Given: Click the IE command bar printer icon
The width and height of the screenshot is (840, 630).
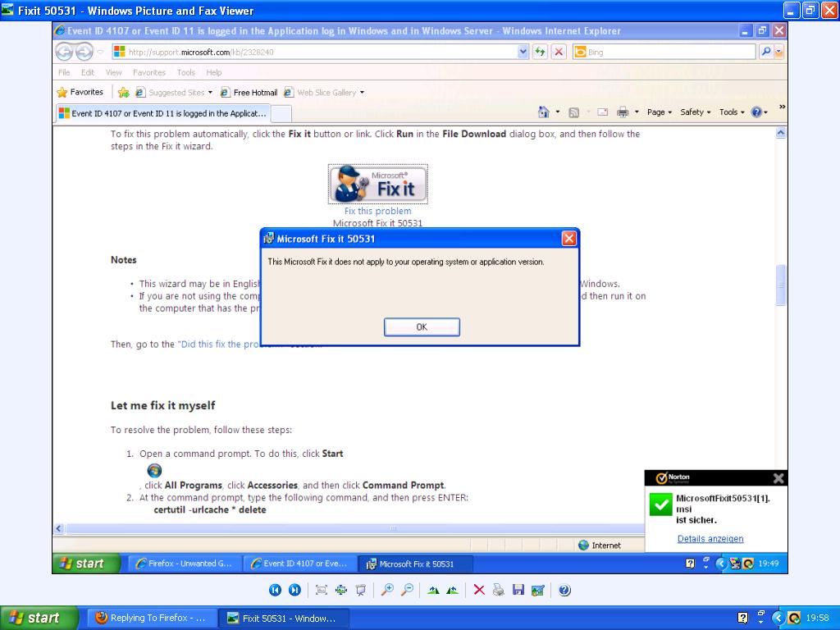Looking at the screenshot, I should click(x=623, y=112).
